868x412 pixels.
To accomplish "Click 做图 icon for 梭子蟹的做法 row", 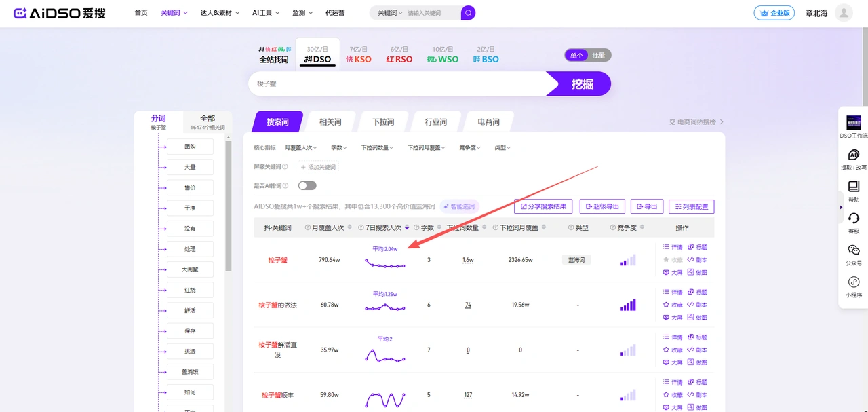I will (698, 317).
